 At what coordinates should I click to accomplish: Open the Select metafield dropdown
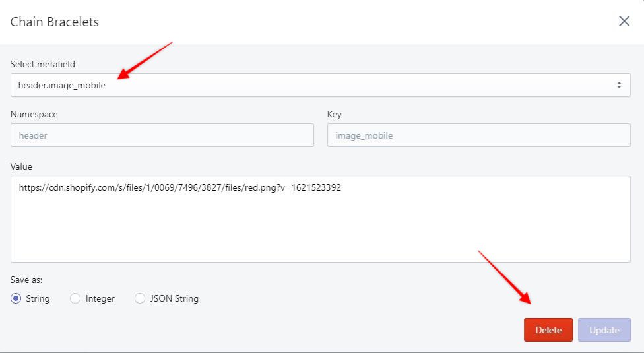tap(320, 85)
